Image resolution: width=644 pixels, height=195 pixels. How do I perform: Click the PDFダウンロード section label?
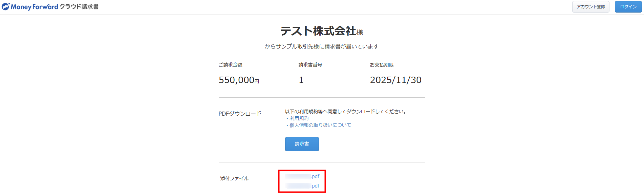(x=240, y=114)
